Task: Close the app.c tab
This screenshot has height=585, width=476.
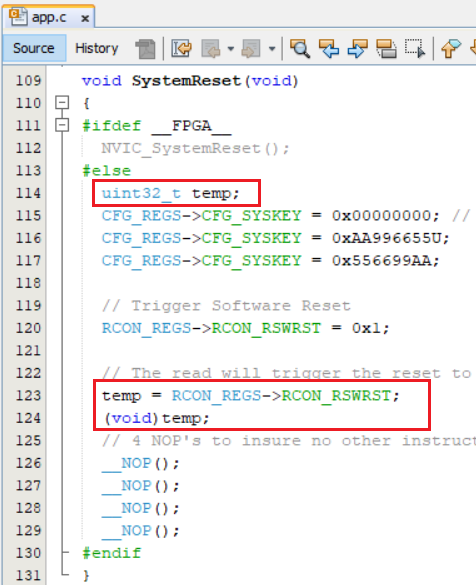Action: tap(85, 18)
